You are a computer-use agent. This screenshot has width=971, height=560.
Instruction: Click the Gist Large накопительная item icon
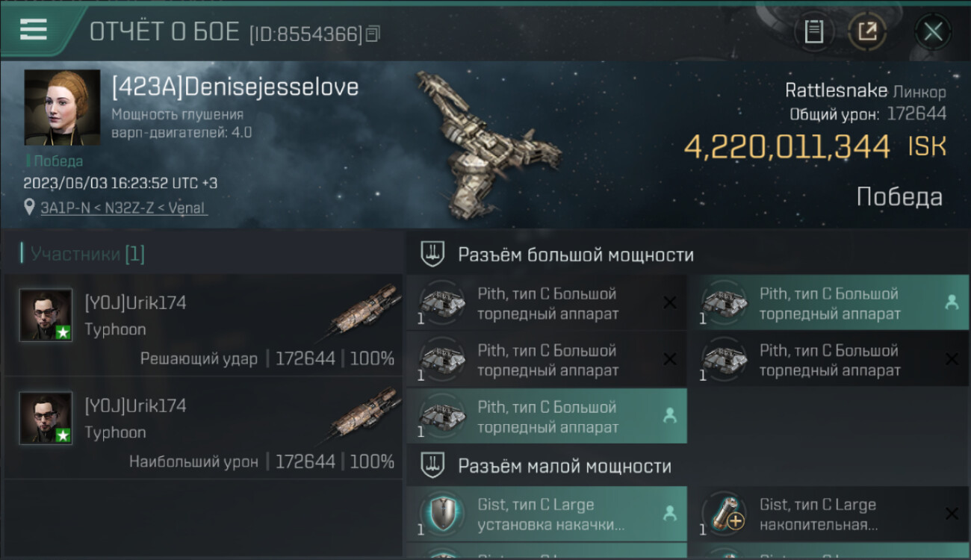point(724,514)
